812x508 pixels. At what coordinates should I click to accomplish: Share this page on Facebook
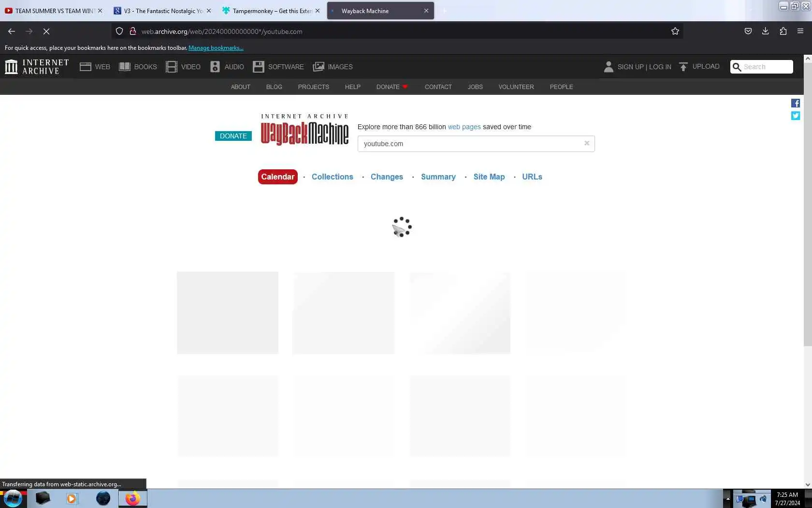tap(796, 103)
